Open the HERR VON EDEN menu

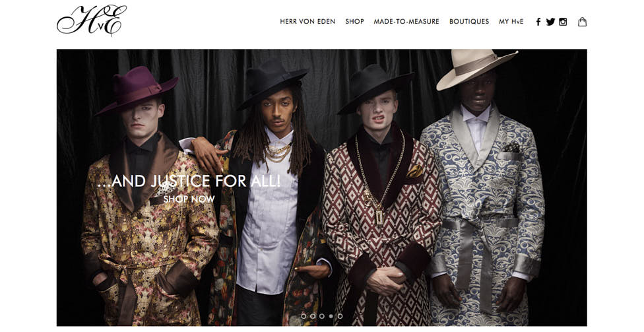307,21
